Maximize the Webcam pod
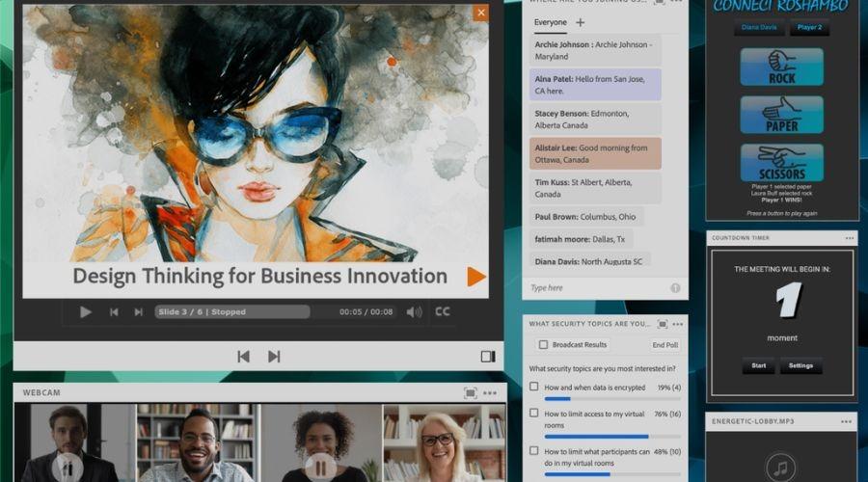 click(x=470, y=393)
